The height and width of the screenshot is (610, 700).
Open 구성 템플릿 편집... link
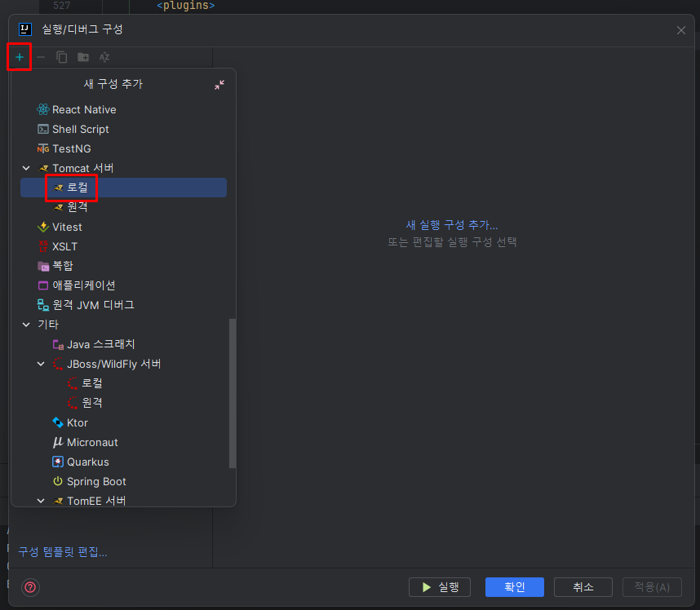point(63,552)
